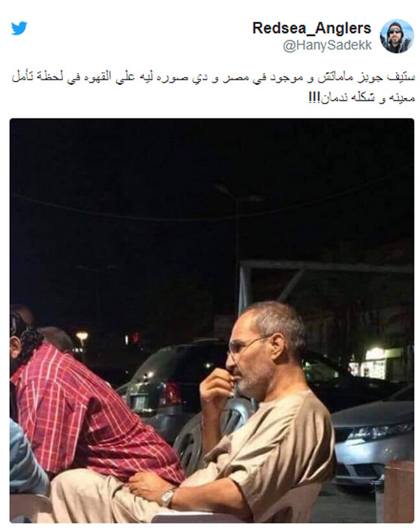The image size is (420, 530).
Task: Click the glowing street light at left
Action: click(82, 336)
